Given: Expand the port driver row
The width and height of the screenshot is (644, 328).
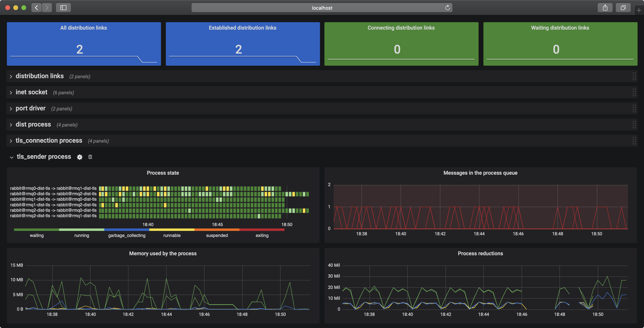Looking at the screenshot, I should click(x=31, y=108).
